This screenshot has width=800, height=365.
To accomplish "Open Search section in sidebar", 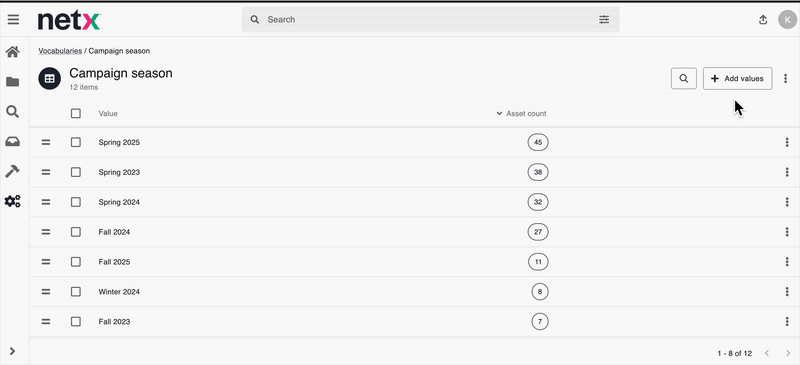I will pyautogui.click(x=12, y=112).
